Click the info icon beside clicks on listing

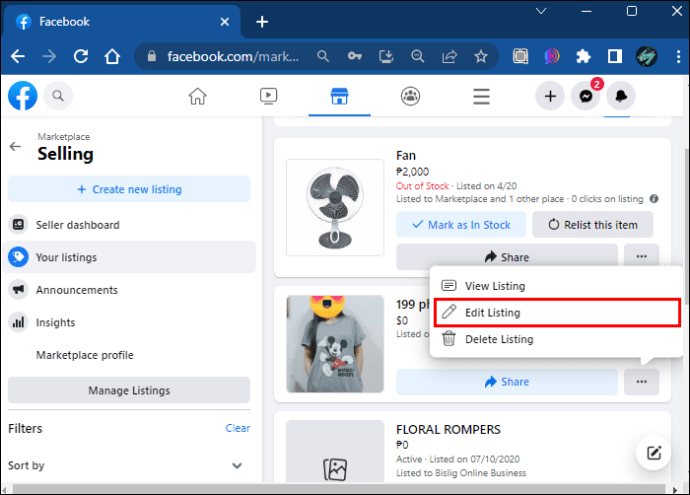654,199
